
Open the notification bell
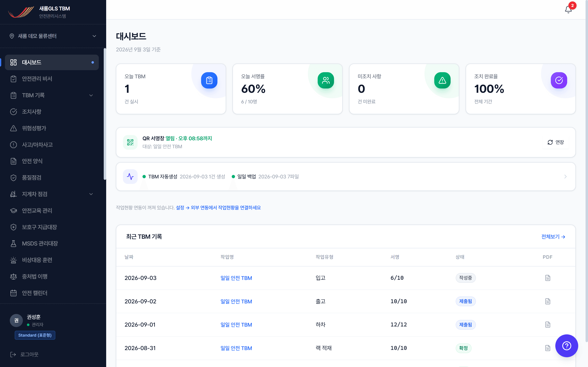[568, 9]
